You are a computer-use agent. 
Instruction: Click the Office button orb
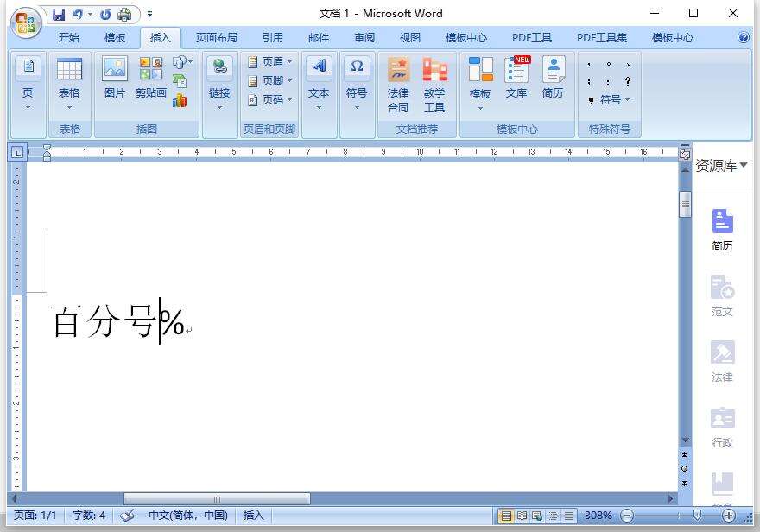click(x=26, y=22)
